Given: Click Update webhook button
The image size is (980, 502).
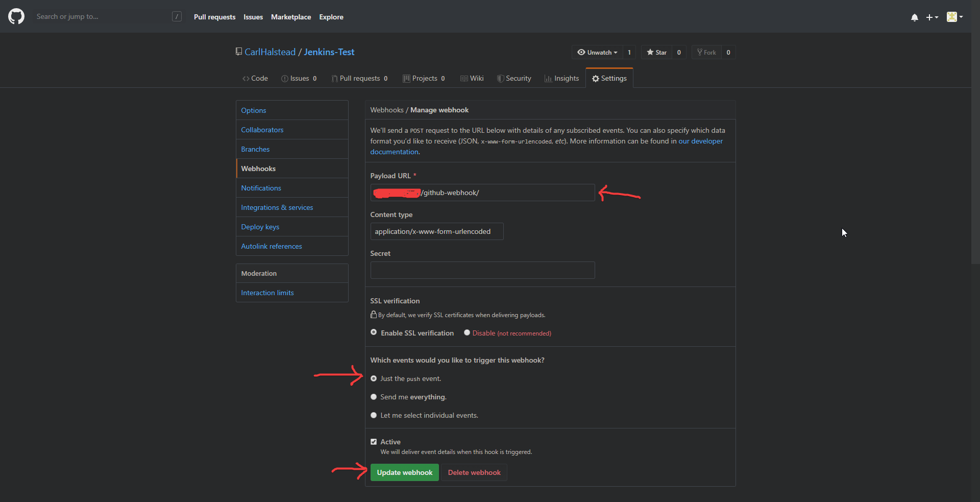Looking at the screenshot, I should [x=404, y=472].
